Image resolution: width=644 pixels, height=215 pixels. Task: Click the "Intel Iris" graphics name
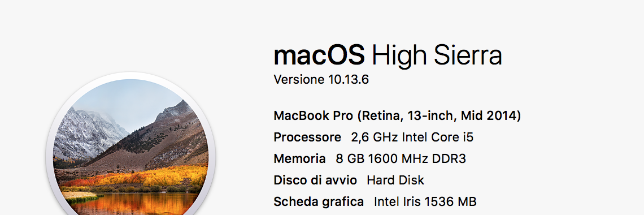point(398,201)
